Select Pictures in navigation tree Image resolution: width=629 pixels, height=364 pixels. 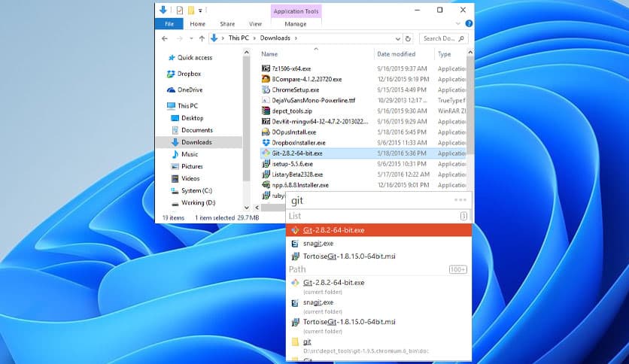pos(192,166)
